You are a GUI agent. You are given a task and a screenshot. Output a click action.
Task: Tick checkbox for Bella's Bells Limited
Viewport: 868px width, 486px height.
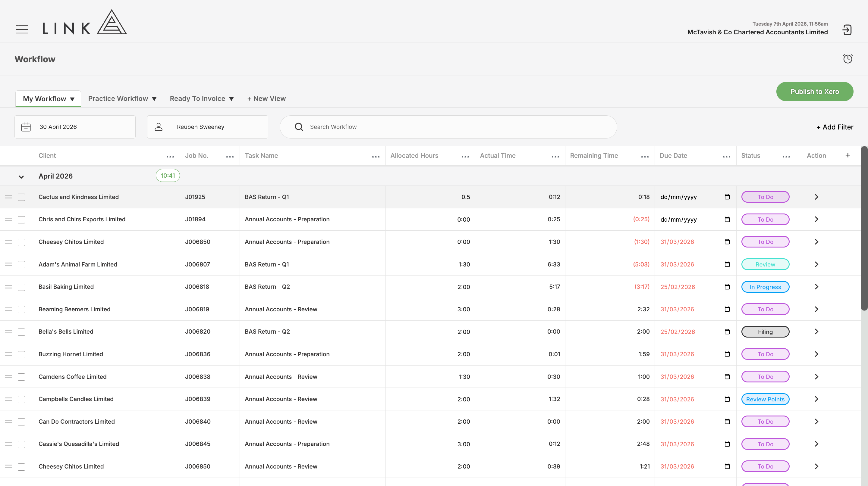[x=21, y=332]
